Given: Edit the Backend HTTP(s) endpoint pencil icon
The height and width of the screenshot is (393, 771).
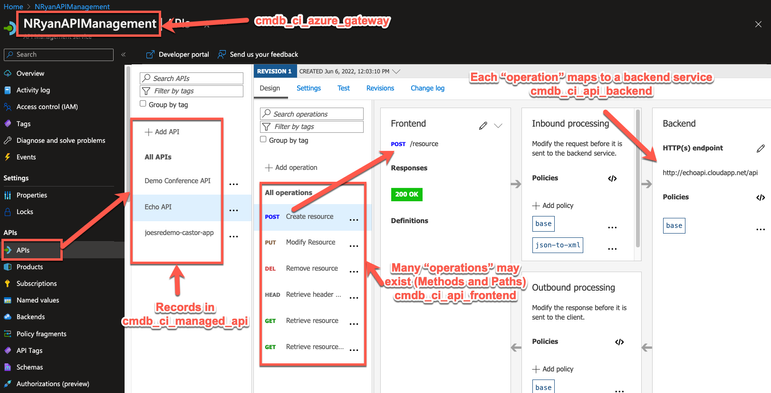Looking at the screenshot, I should point(761,148).
